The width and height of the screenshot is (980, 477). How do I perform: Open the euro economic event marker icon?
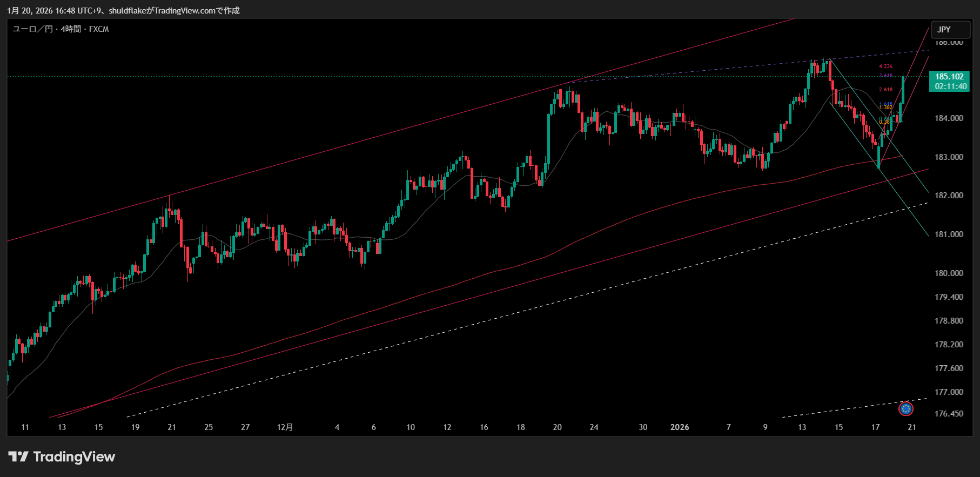[906, 409]
